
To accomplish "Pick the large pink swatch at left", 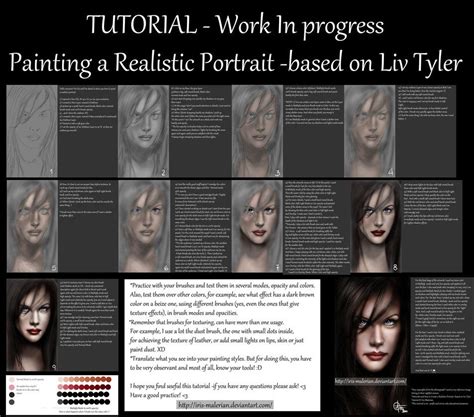I will [12, 387].
